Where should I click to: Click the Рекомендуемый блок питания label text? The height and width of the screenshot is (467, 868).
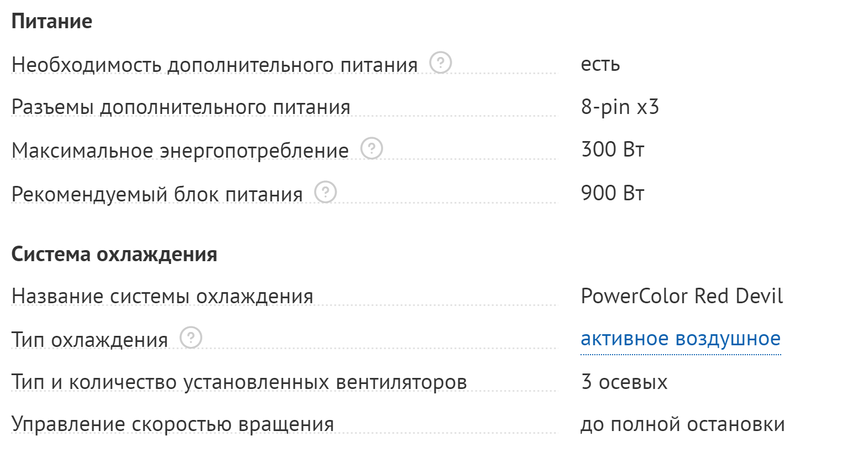point(157,194)
